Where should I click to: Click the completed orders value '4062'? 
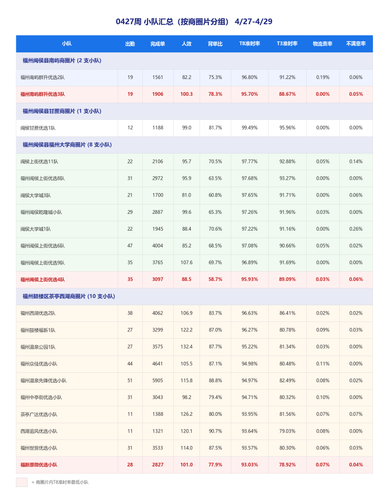[x=158, y=313]
